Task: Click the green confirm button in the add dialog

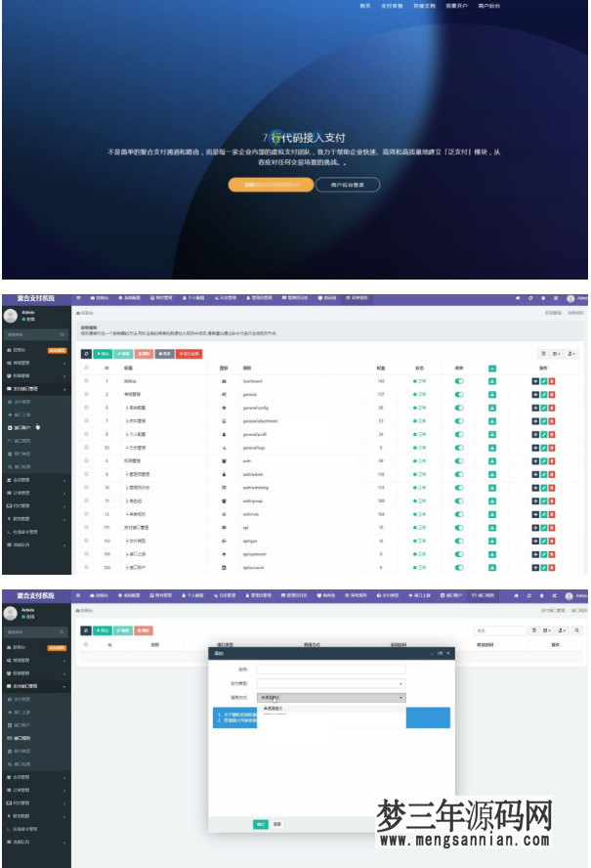Action: (261, 824)
